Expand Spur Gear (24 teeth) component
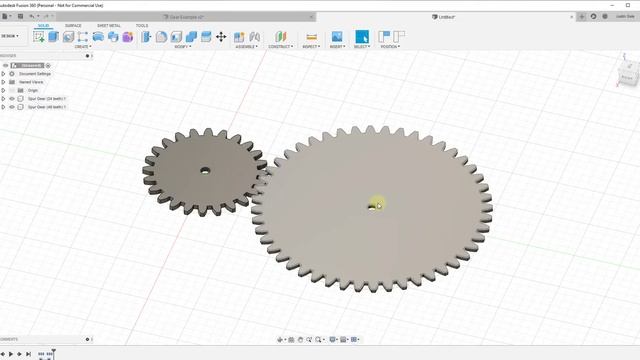640x360 pixels. (x=3, y=99)
